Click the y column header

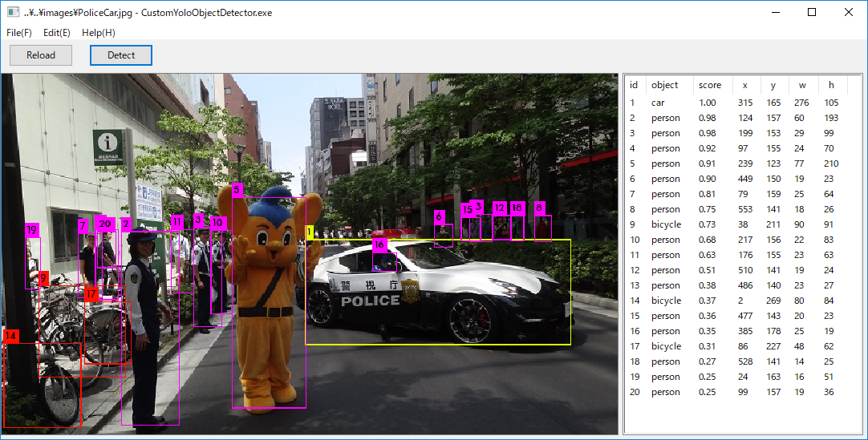point(774,85)
